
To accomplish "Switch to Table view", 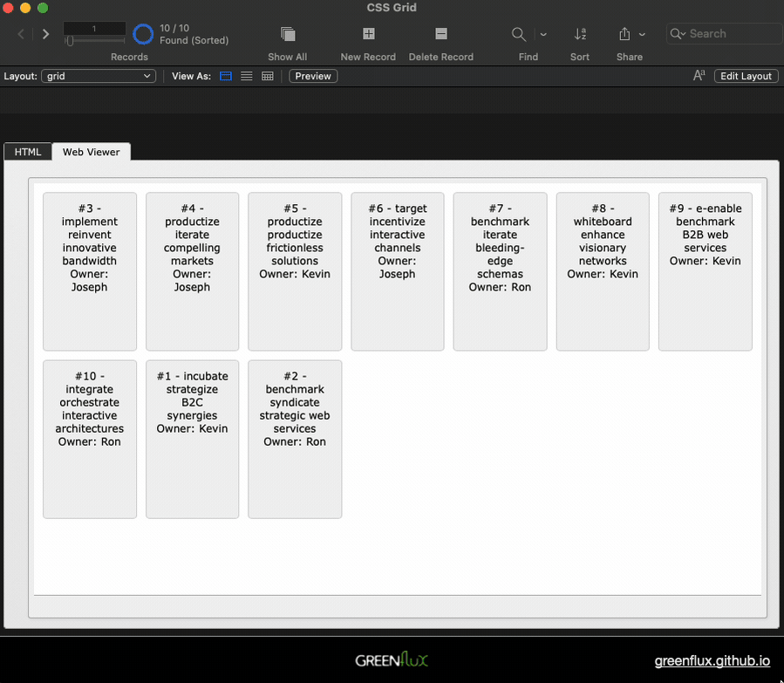I will pyautogui.click(x=268, y=76).
